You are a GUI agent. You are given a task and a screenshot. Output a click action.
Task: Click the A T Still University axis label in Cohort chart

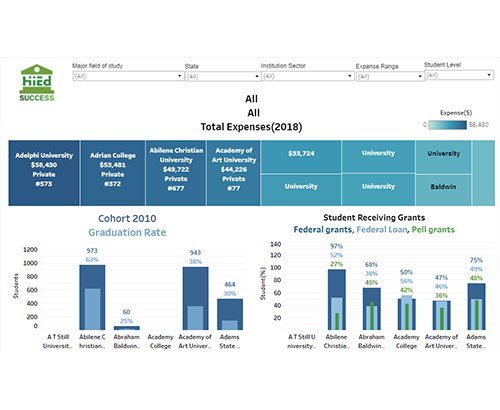coord(58,341)
